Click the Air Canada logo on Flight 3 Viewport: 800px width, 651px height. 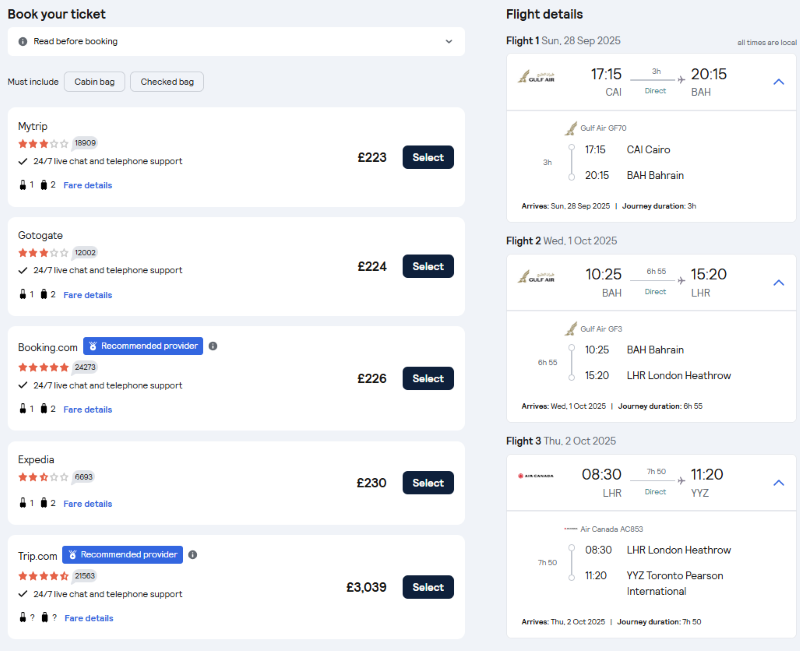pyautogui.click(x=536, y=476)
